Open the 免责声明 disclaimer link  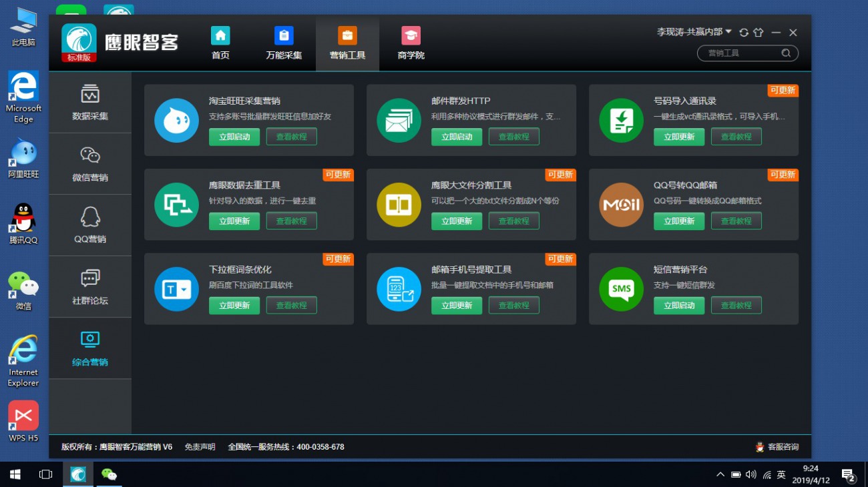coord(200,447)
